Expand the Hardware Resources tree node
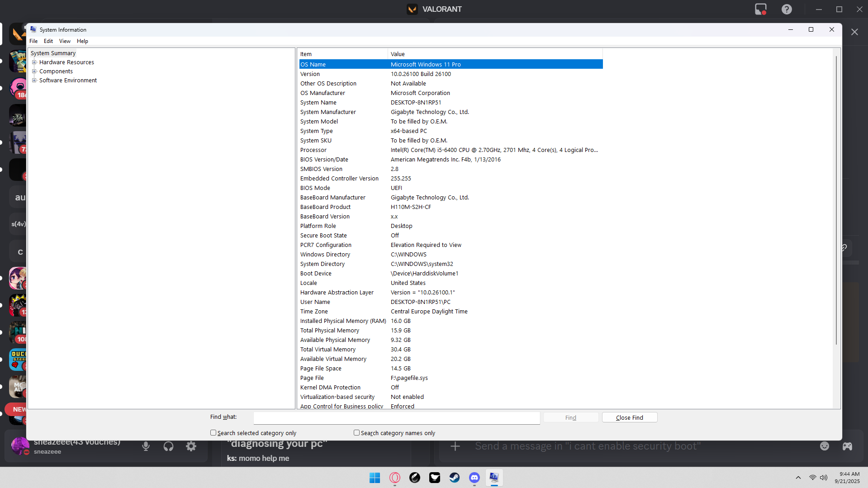 pyautogui.click(x=34, y=62)
